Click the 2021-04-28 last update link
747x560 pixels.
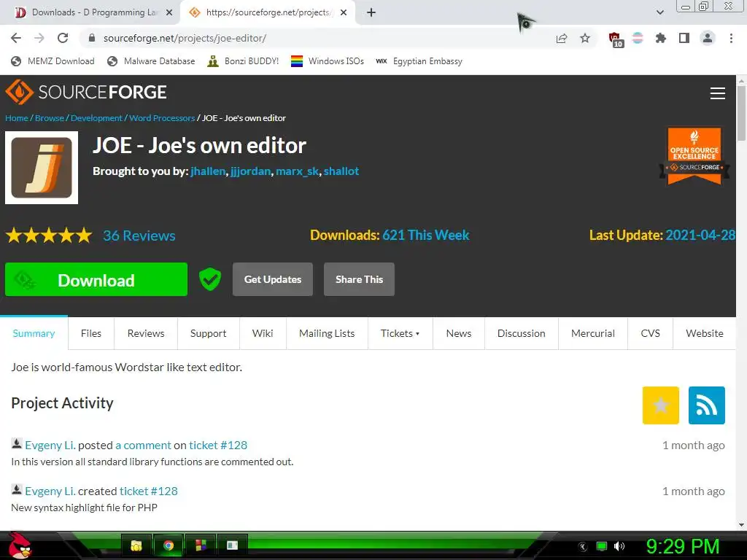(700, 236)
